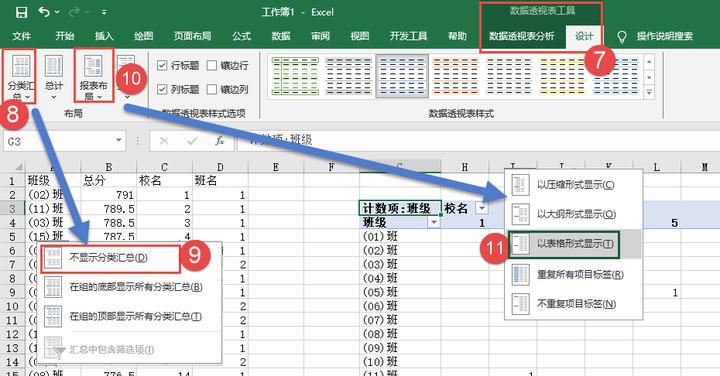720x376 pixels.
Task: Choose the orange pivot table style thumbnail
Action: (x=456, y=76)
